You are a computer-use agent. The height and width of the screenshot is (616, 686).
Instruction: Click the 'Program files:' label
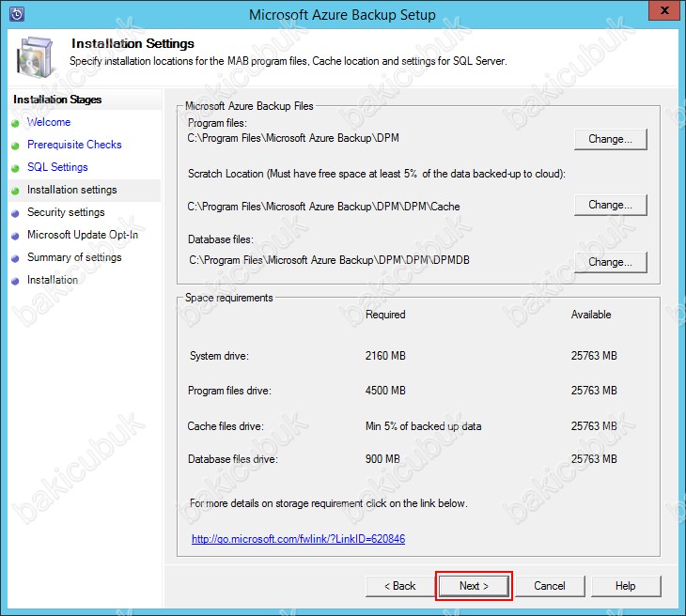(x=217, y=123)
